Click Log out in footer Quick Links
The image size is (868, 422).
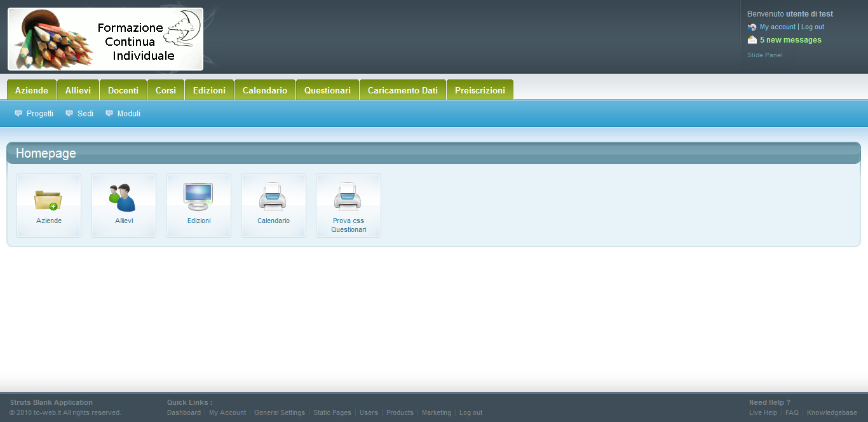(471, 413)
